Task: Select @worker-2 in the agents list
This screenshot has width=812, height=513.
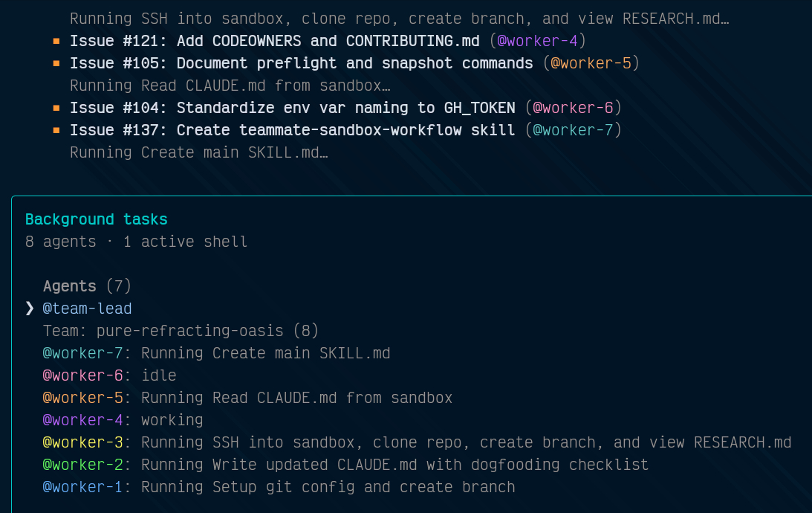Action: point(82,465)
